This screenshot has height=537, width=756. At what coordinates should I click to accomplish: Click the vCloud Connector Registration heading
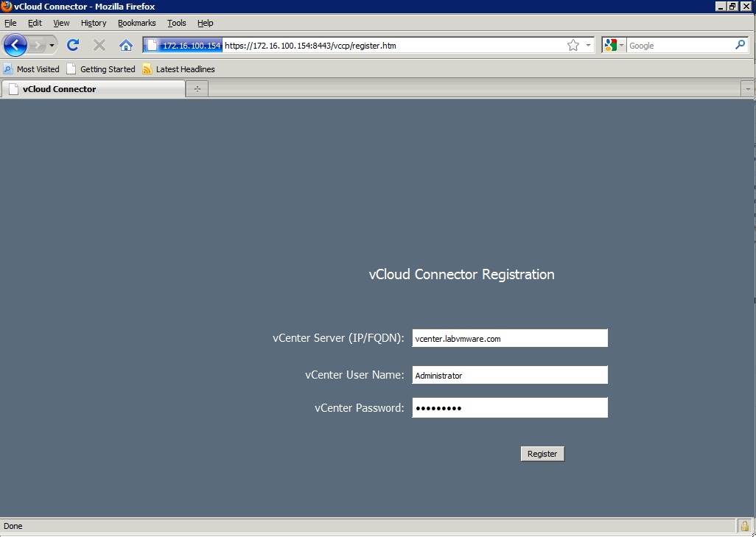(461, 274)
